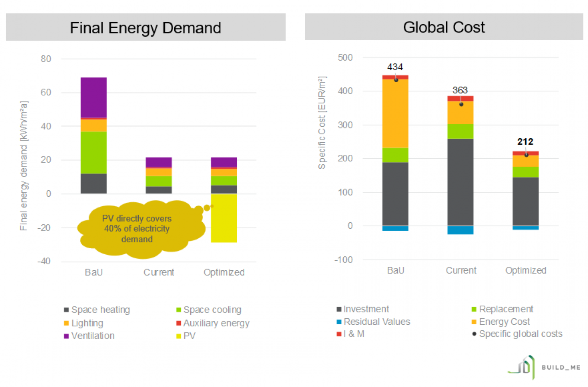Viewport: 588px width, 387px height.
Task: Click the I & M legend swatch
Action: pos(339,334)
